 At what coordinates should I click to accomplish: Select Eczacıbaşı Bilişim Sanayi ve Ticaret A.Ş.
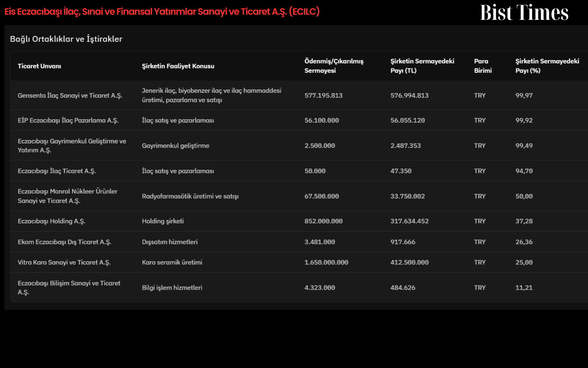tap(69, 287)
